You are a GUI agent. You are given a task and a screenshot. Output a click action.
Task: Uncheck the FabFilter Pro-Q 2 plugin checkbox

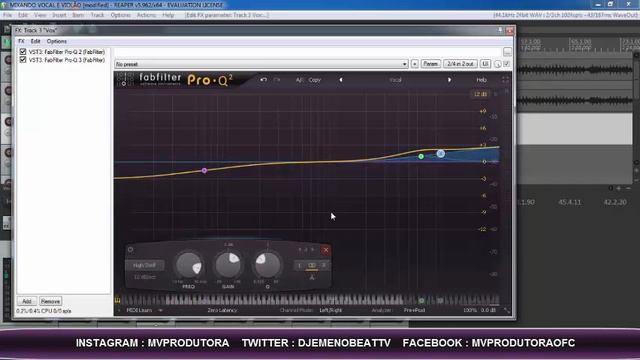tap(23, 52)
